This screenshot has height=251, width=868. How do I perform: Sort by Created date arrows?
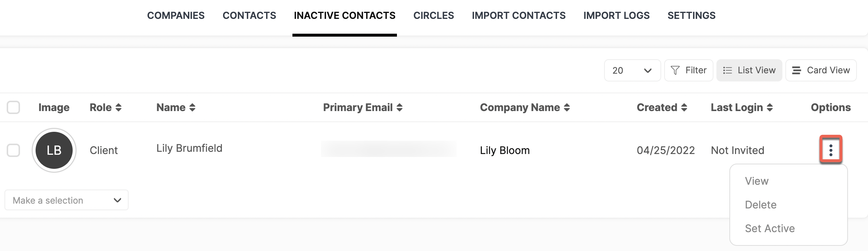click(684, 107)
